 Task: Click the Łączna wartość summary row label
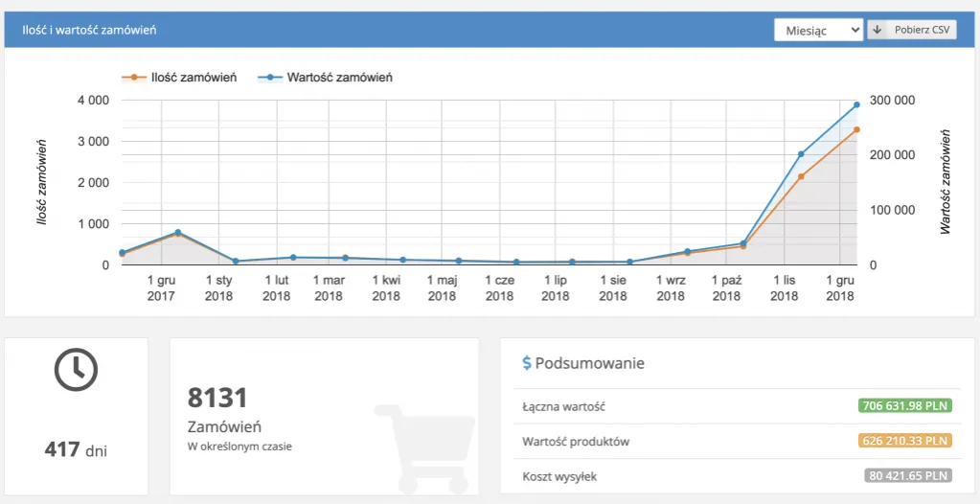564,407
